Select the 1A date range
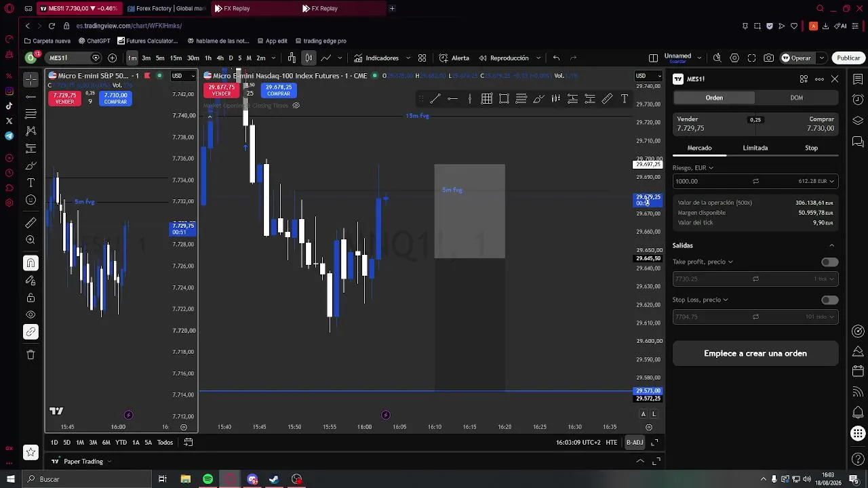868x488 pixels. 136,443
